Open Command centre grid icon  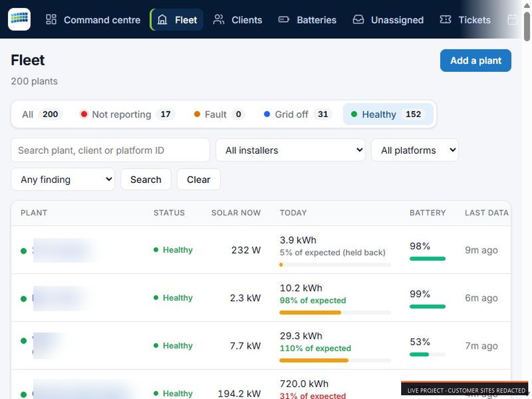[x=51, y=19]
